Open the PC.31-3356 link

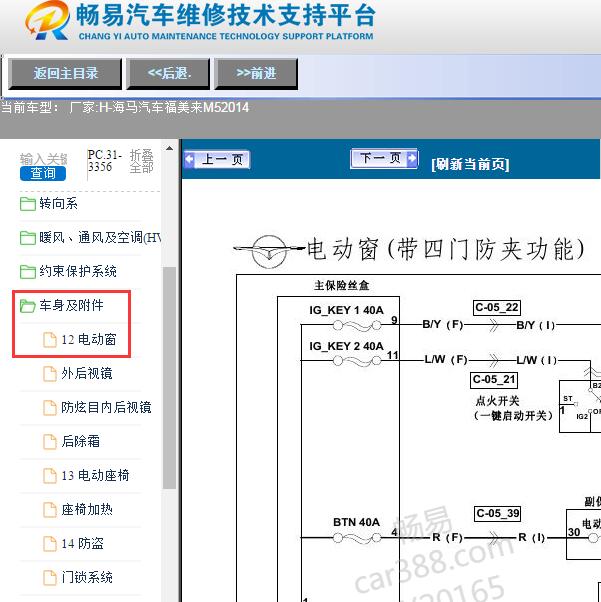click(x=104, y=161)
